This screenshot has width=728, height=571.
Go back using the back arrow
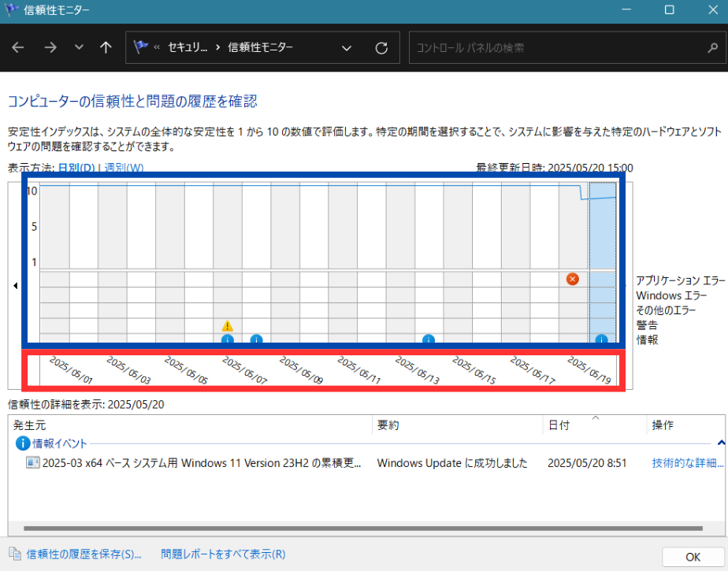pyautogui.click(x=18, y=47)
